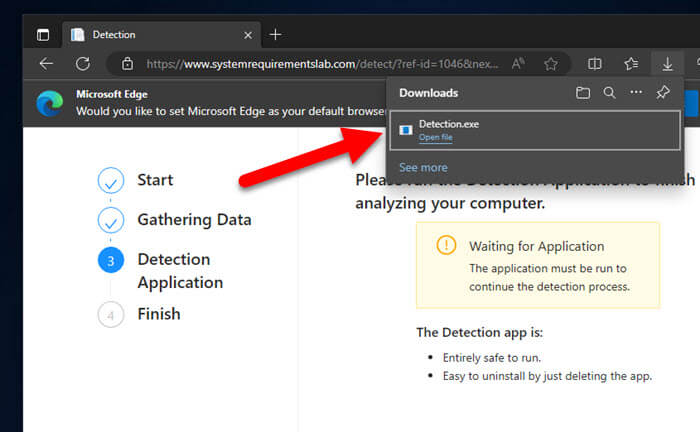Click the Detection.exe file icon
700x432 pixels.
(x=406, y=130)
